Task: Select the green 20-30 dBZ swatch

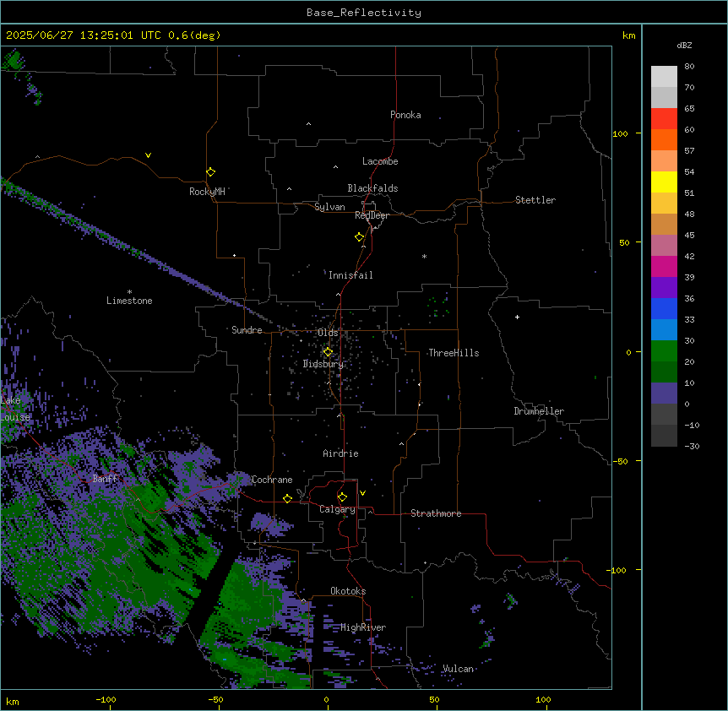Action: tap(664, 351)
